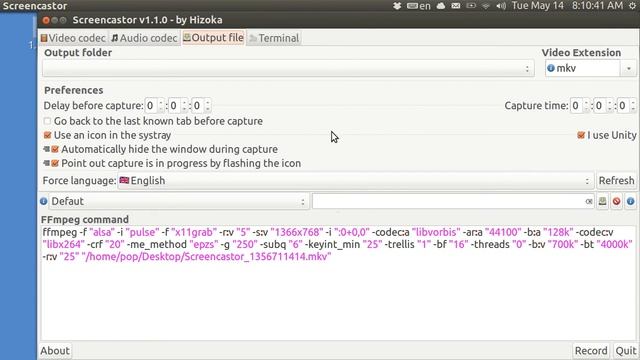
Task: Click the blue info icon at right of preset row
Action: (631, 201)
